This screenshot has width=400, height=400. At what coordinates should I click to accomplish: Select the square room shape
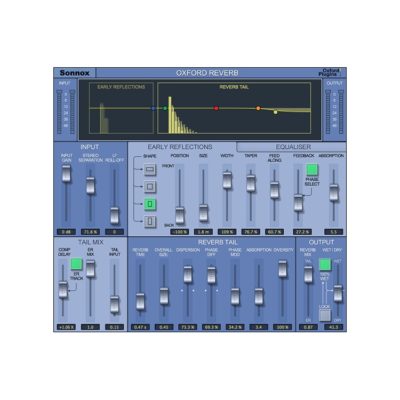coord(150,187)
